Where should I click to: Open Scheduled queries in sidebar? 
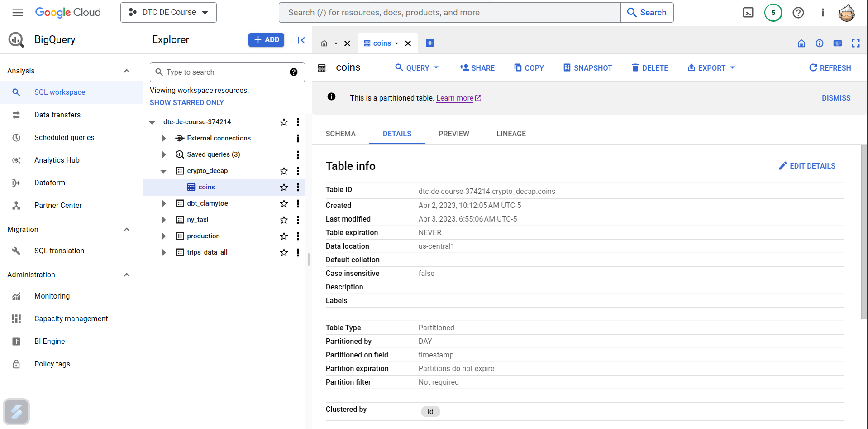click(x=64, y=137)
